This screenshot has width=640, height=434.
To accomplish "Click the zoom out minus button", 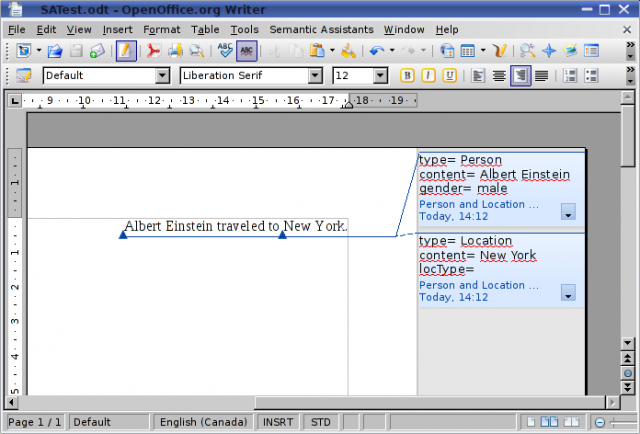I will pyautogui.click(x=600, y=422).
